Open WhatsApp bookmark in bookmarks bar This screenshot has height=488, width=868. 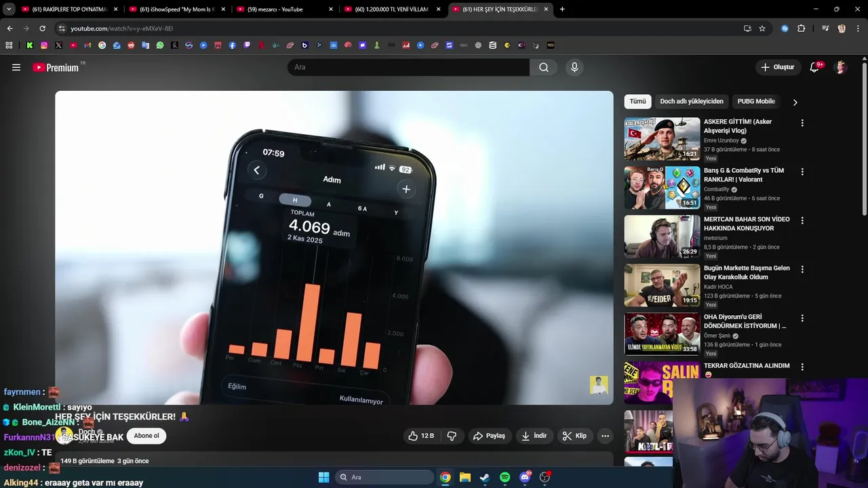click(x=160, y=45)
